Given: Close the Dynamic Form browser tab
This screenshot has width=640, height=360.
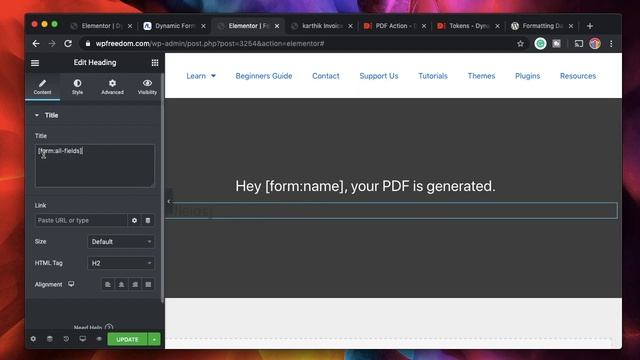Looking at the screenshot, I should click(203, 26).
